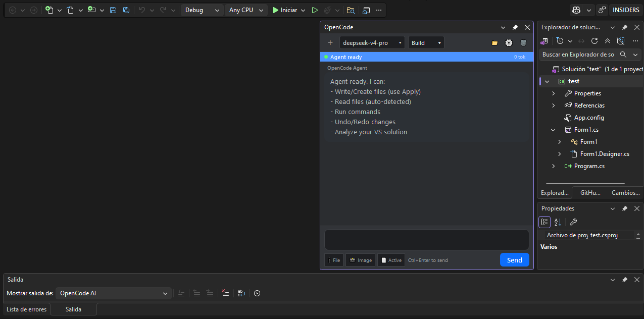
Task: Expand the Form1.Designer.cs node
Action: (560, 154)
